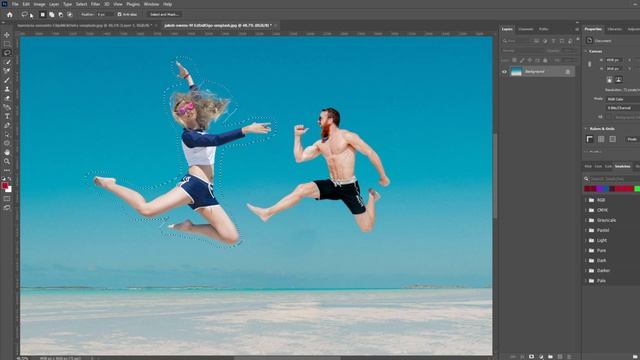
Task: Toggle Quick Mask mode icon
Action: (x=7, y=199)
